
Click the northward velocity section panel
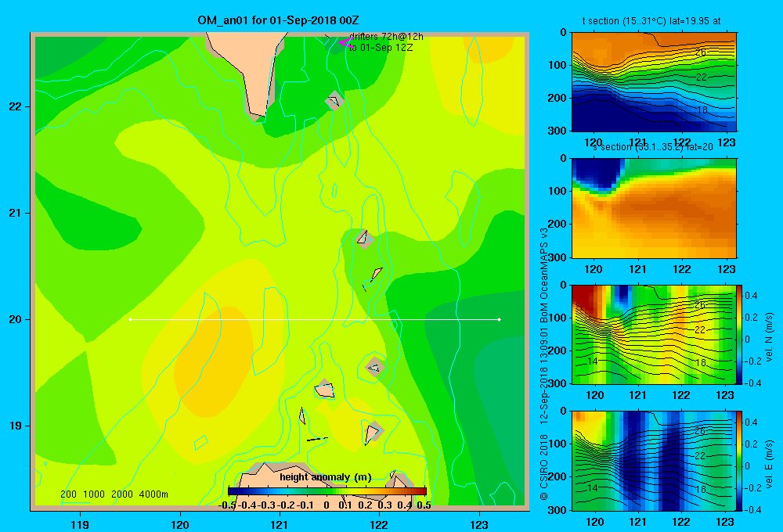pos(654,334)
